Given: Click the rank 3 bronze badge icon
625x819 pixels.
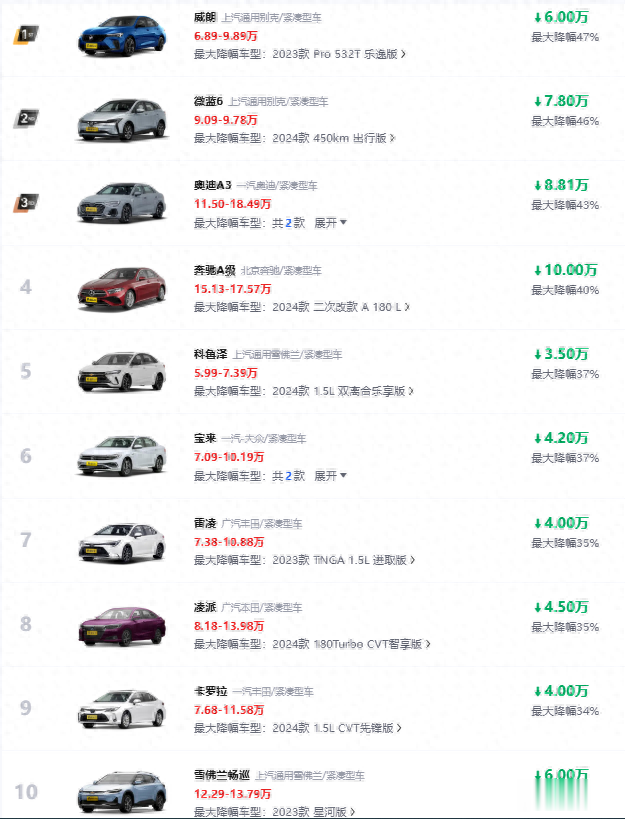Looking at the screenshot, I should click(25, 203).
